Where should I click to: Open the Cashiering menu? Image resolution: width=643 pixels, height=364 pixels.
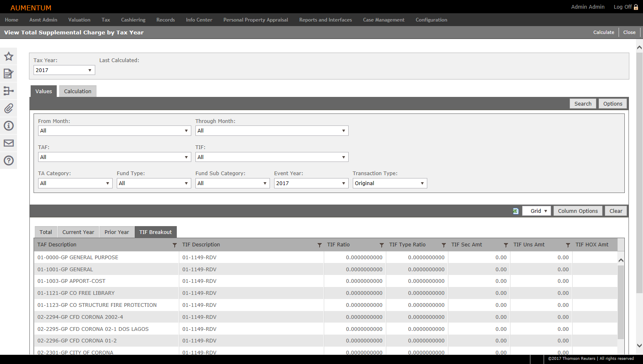[133, 20]
